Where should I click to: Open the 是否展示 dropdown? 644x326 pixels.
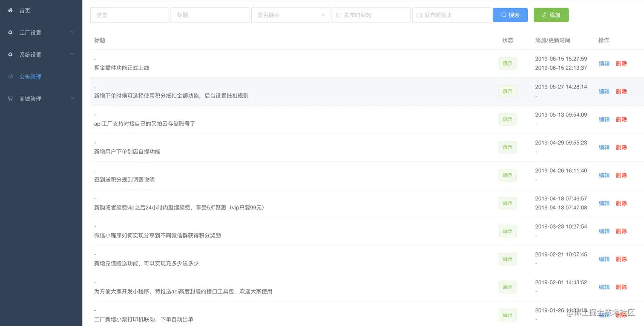click(x=290, y=15)
